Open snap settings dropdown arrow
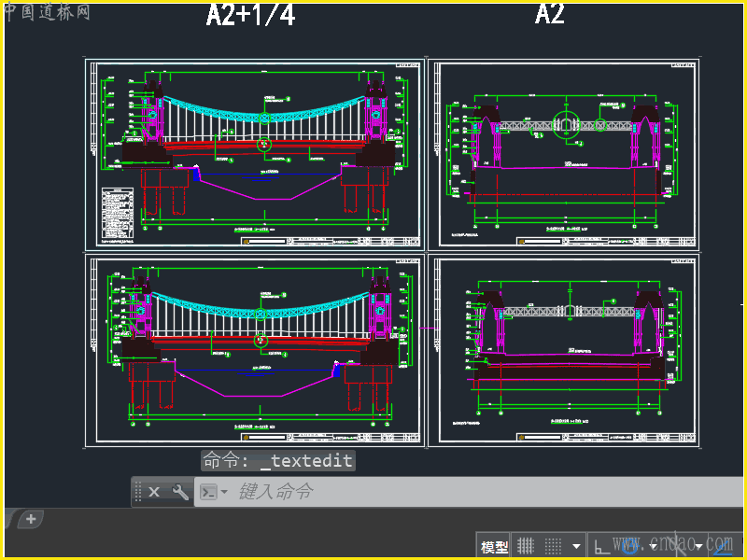Image resolution: width=747 pixels, height=560 pixels. [576, 546]
